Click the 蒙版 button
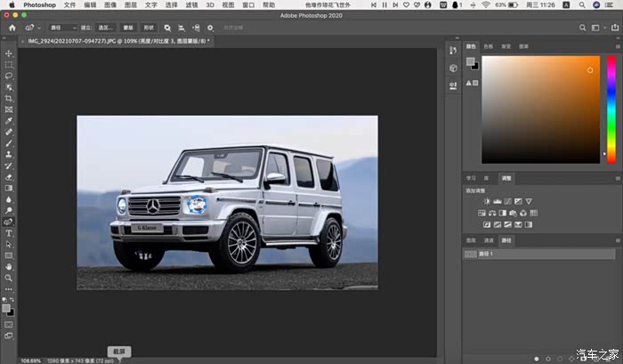The image size is (623, 364). 129,28
